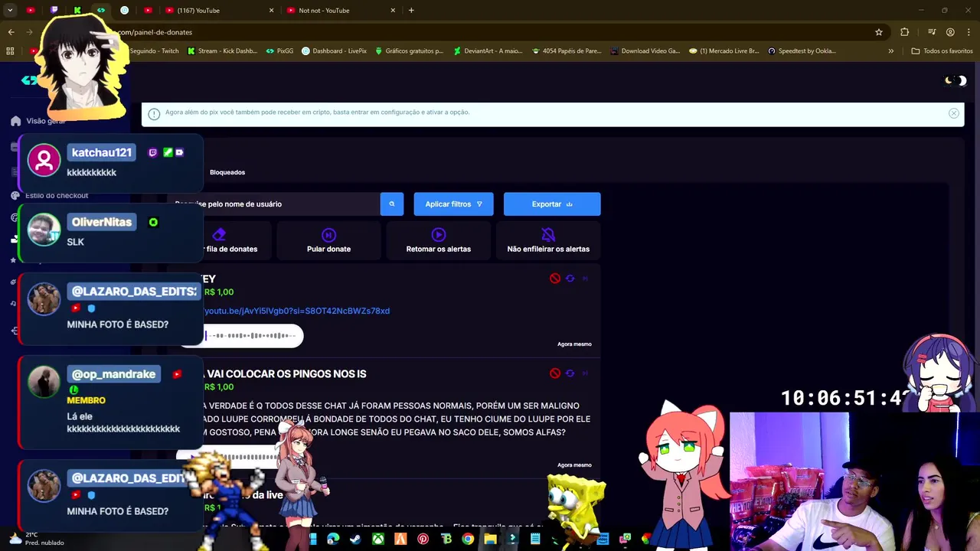Click Não enfileirar os alertas
Viewport: 980px width, 551px height.
click(548, 240)
